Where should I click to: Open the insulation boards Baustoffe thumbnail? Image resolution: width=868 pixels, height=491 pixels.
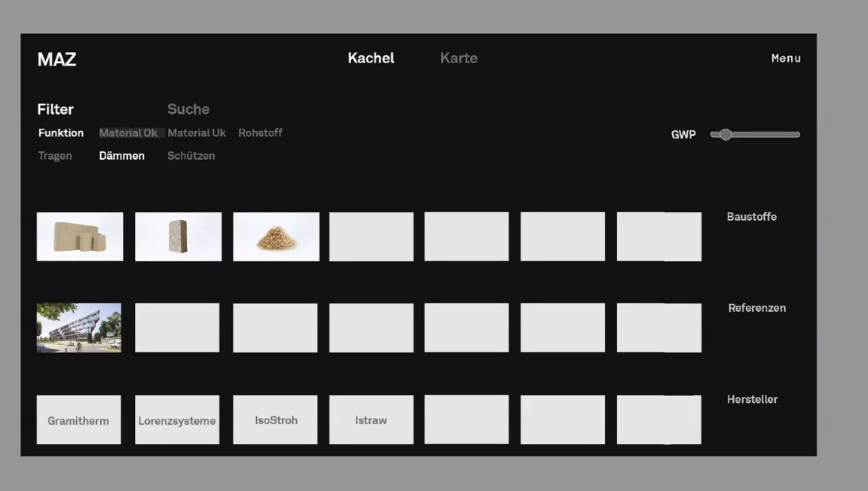pyautogui.click(x=80, y=236)
